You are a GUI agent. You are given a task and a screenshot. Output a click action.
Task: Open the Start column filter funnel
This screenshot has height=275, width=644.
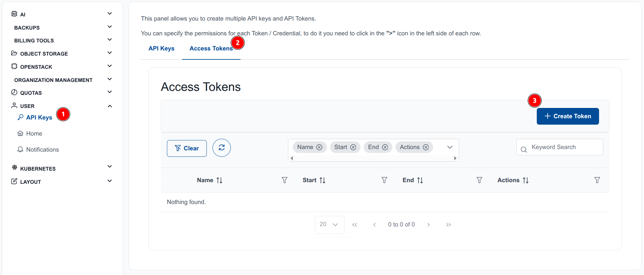pyautogui.click(x=384, y=180)
